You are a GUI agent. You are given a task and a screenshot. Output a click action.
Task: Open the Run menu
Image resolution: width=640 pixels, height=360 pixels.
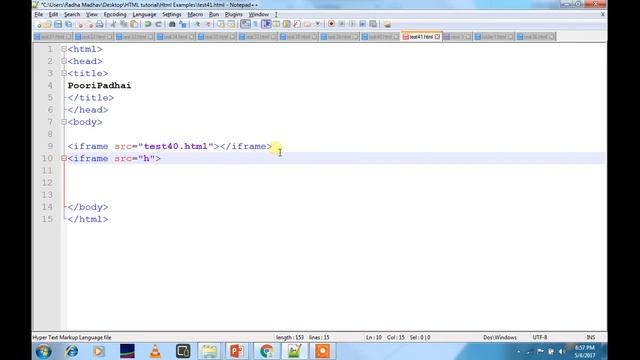click(x=214, y=14)
